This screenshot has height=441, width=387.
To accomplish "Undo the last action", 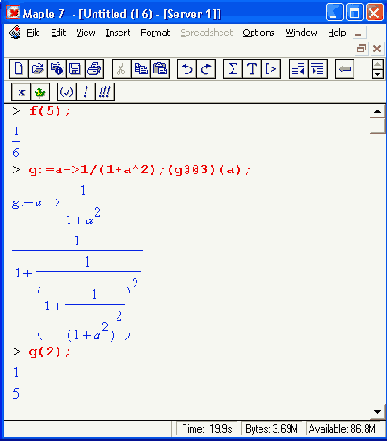I will (187, 69).
